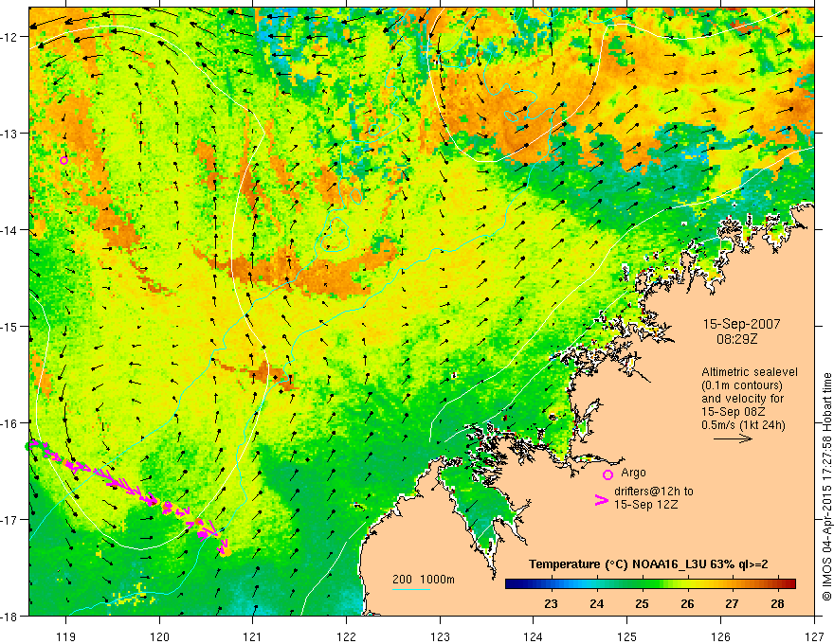Click the latitude axis label '-14'
834x644 pixels.
pyautogui.click(x=9, y=230)
